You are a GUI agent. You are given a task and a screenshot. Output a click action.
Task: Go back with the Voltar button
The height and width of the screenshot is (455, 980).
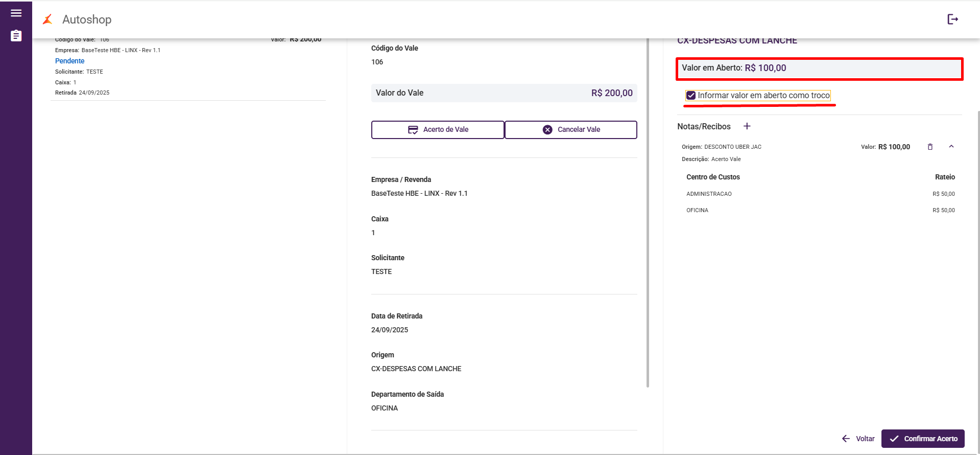point(858,439)
